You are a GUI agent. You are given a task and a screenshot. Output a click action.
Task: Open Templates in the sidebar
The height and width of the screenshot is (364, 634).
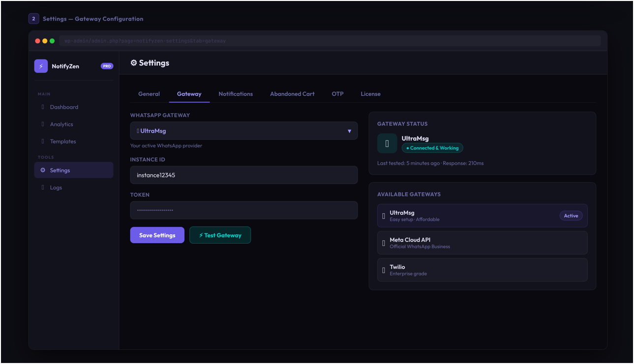click(x=74, y=141)
